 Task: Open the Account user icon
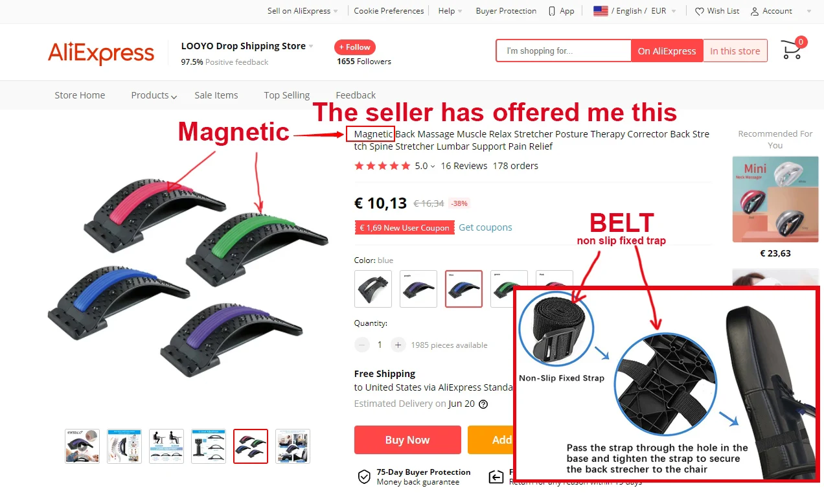point(755,11)
